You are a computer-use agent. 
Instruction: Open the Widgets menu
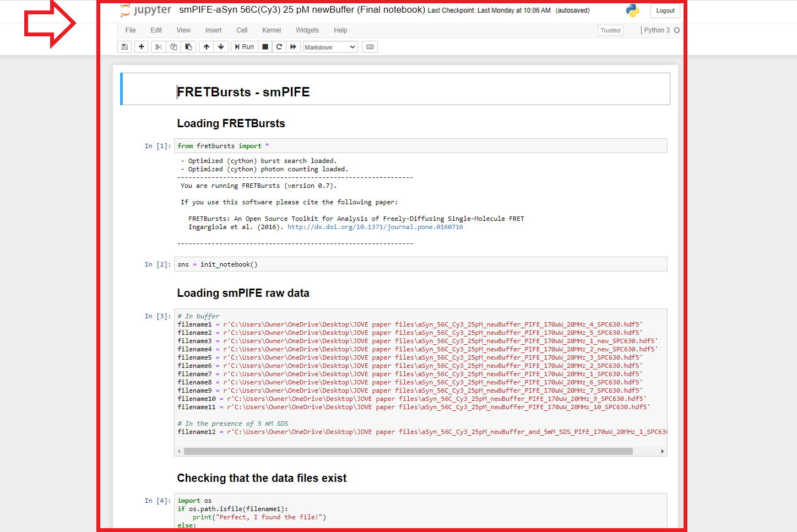[x=307, y=30]
